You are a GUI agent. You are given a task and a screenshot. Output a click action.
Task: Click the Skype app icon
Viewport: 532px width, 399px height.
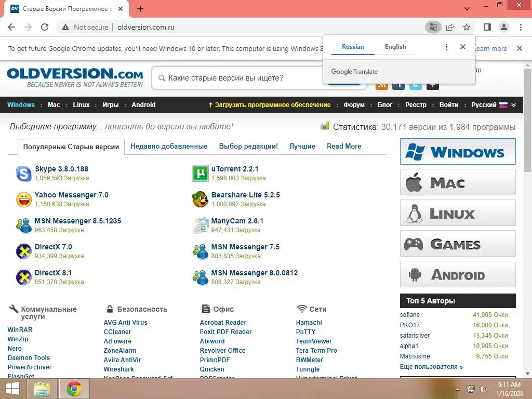coord(24,174)
